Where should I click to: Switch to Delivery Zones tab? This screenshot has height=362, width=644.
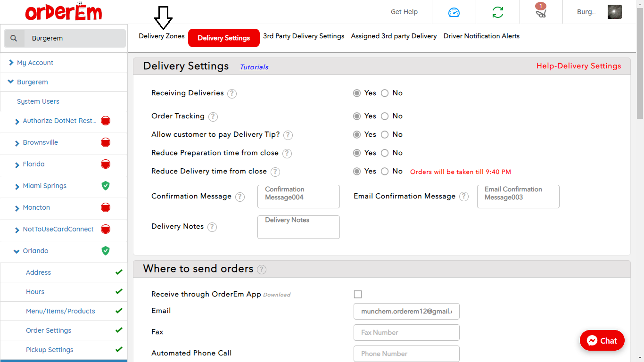tap(161, 36)
